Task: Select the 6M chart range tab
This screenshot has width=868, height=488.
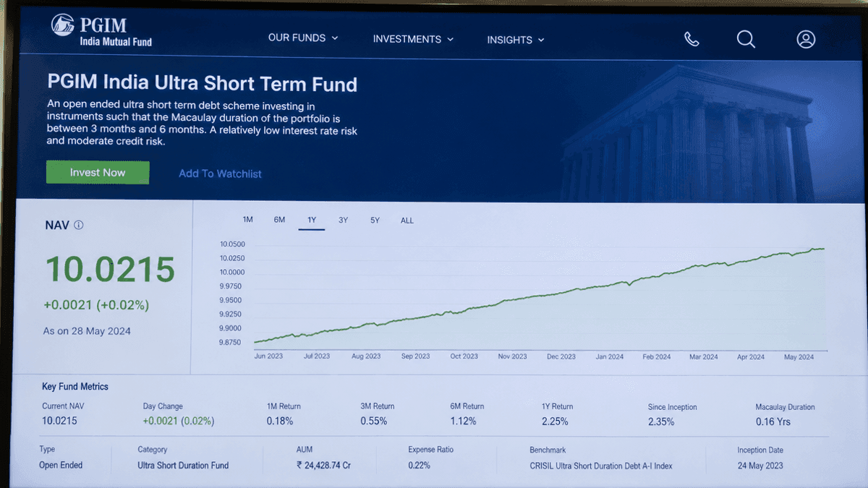Action: coord(279,220)
